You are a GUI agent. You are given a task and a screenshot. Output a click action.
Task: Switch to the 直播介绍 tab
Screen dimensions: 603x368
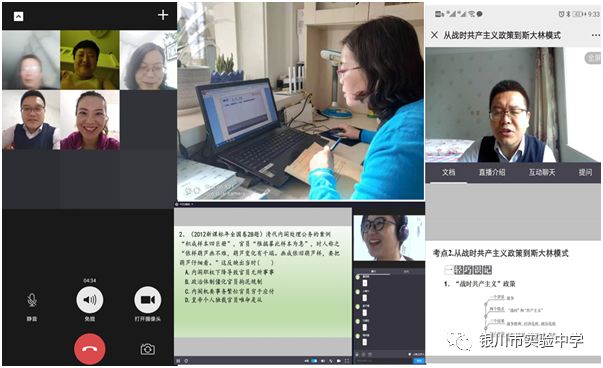pos(492,172)
